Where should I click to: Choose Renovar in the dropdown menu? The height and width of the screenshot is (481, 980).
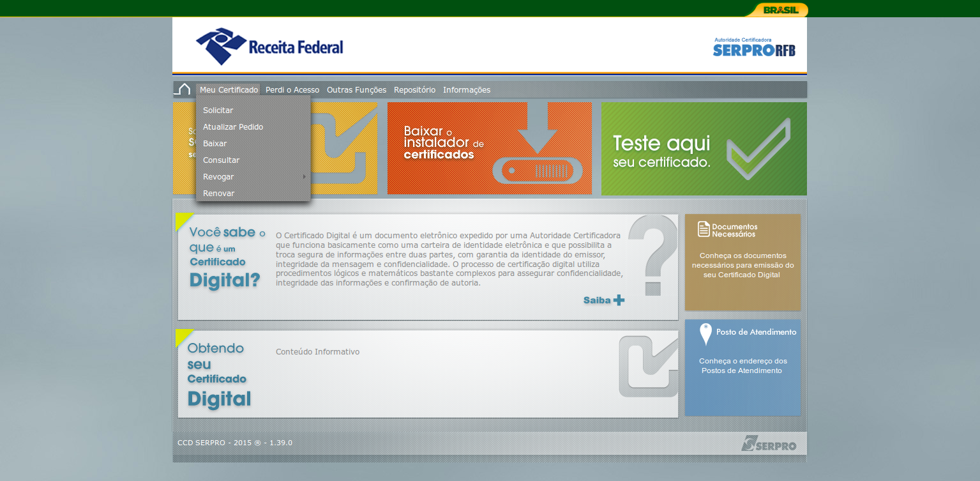219,194
